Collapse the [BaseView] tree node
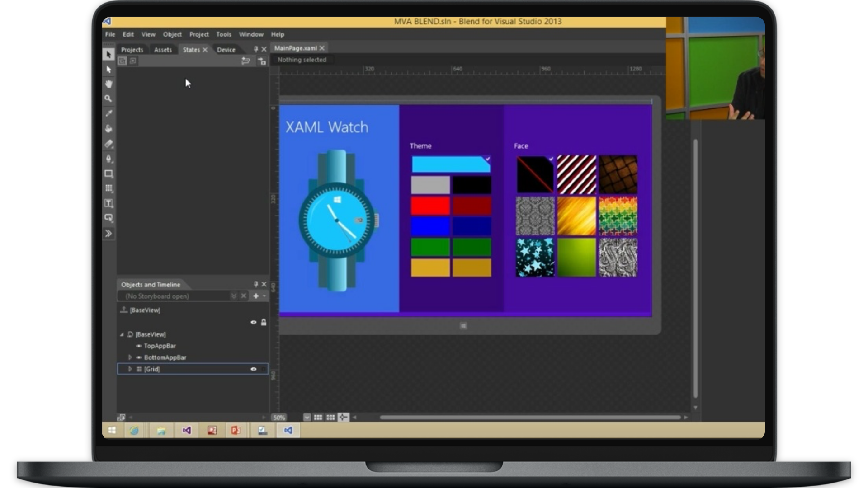868x488 pixels. click(122, 334)
